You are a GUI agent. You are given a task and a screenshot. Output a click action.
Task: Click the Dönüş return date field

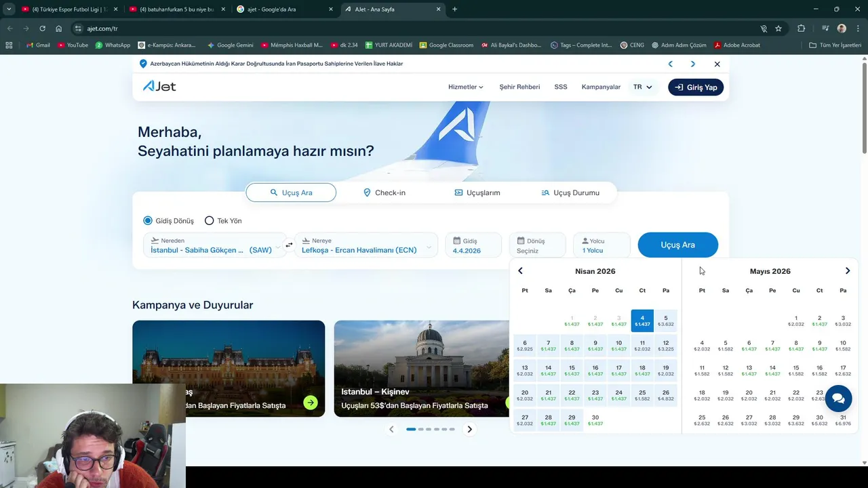pos(537,245)
